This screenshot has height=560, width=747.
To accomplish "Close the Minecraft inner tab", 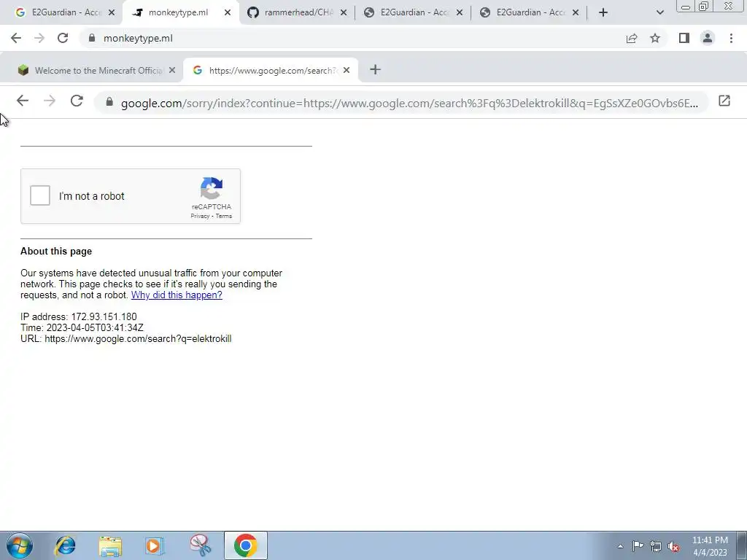I will point(172,71).
